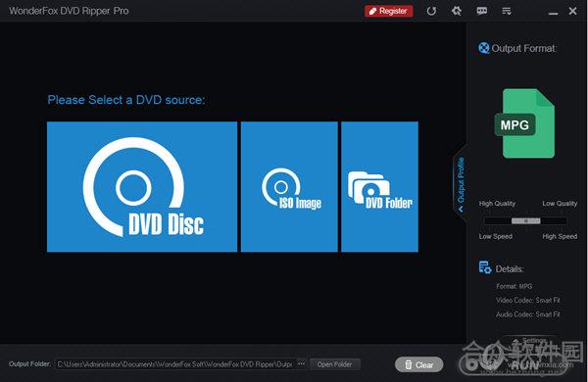Click the Details panel icon
588x382 pixels.
tap(484, 267)
